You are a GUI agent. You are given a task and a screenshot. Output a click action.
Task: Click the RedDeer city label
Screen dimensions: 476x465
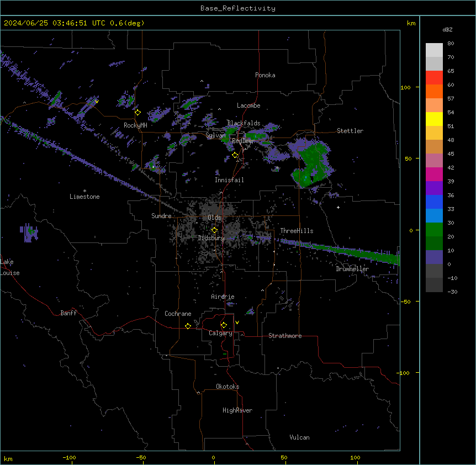click(x=243, y=141)
